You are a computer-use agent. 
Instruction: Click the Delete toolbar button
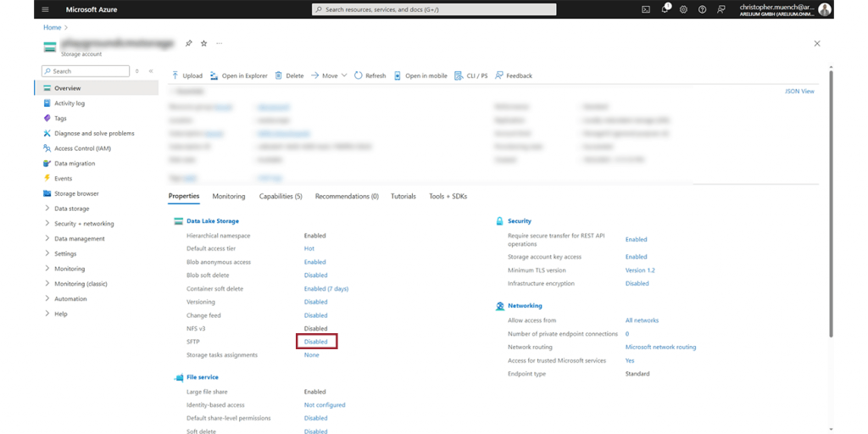click(290, 75)
